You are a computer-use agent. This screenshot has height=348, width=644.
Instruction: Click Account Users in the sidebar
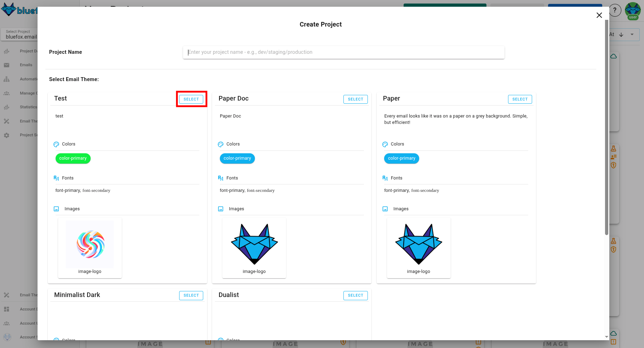click(6, 323)
